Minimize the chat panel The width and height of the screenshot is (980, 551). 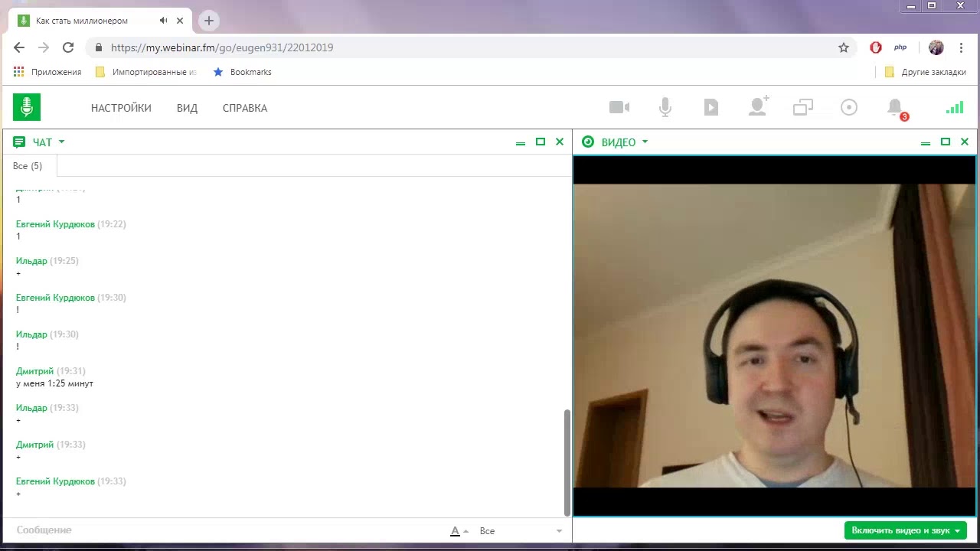(521, 142)
